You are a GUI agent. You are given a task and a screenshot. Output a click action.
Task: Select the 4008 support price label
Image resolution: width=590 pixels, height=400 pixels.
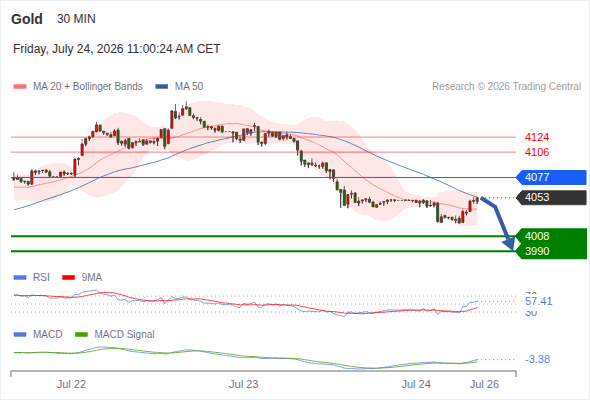pos(537,236)
